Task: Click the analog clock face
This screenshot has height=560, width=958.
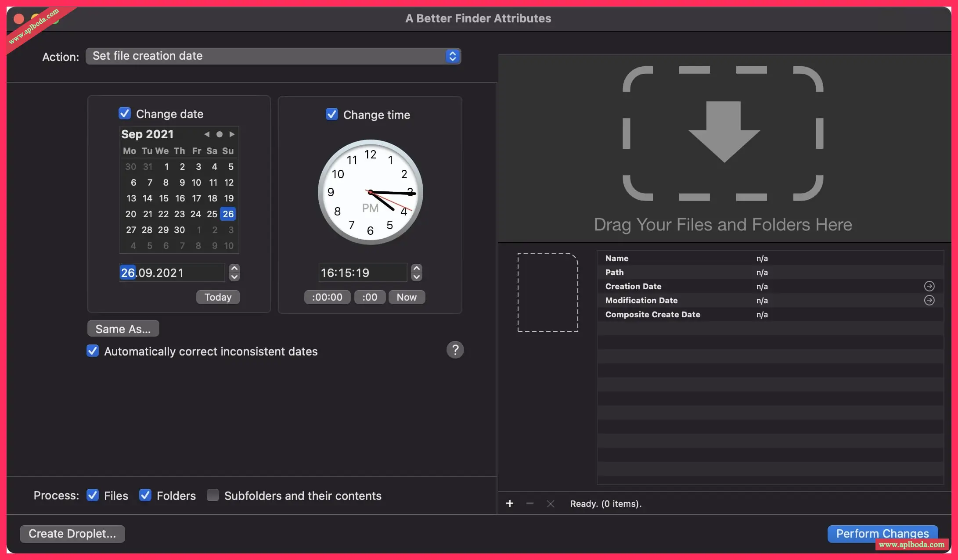Action: click(x=371, y=192)
